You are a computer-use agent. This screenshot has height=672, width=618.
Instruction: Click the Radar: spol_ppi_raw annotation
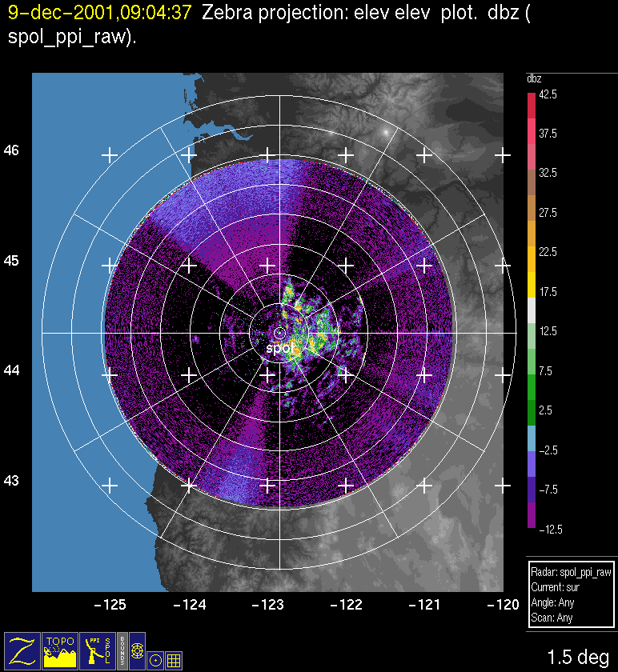570,574
